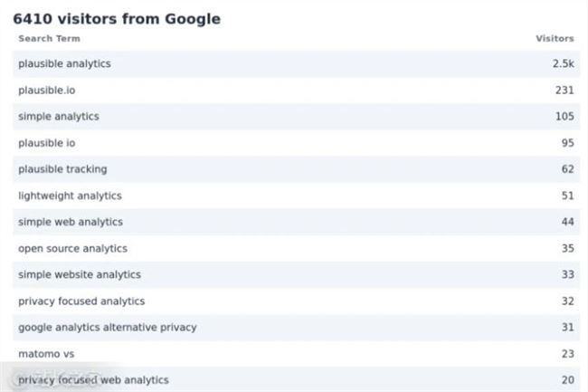This screenshot has height=392, width=588.
Task: Select the 'simple web analytics' row
Action: [296, 222]
